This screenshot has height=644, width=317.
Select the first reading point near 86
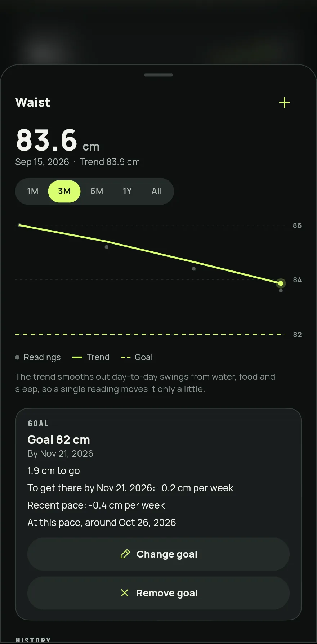(20, 225)
